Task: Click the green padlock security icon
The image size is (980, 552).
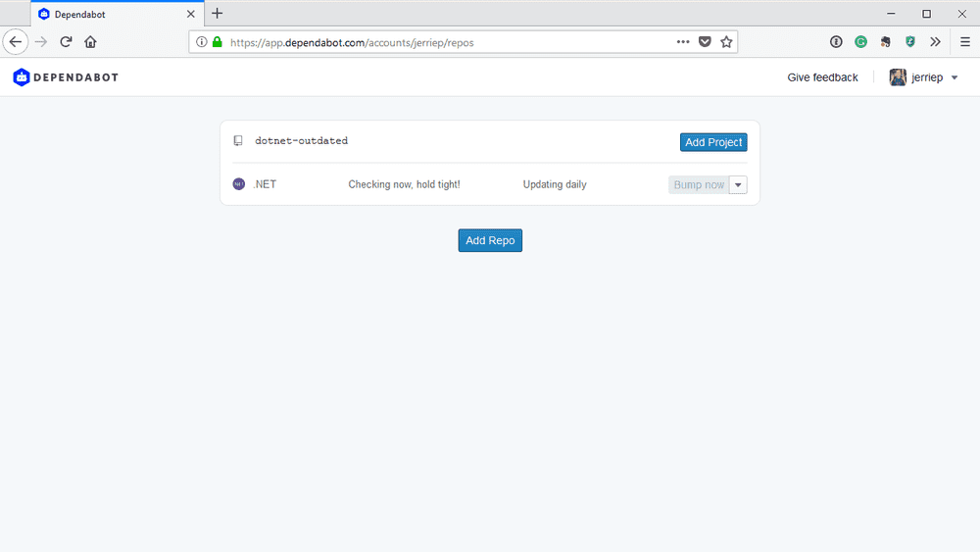Action: 217,42
